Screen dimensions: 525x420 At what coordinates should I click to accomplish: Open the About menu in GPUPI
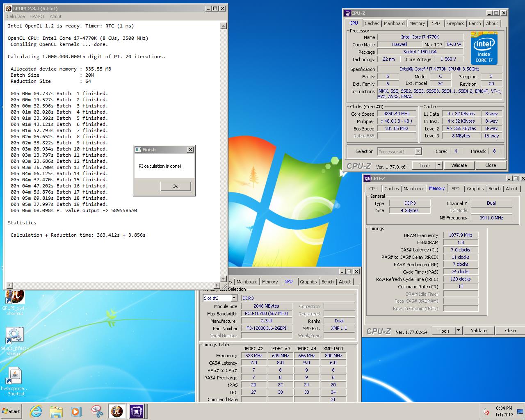coord(56,16)
